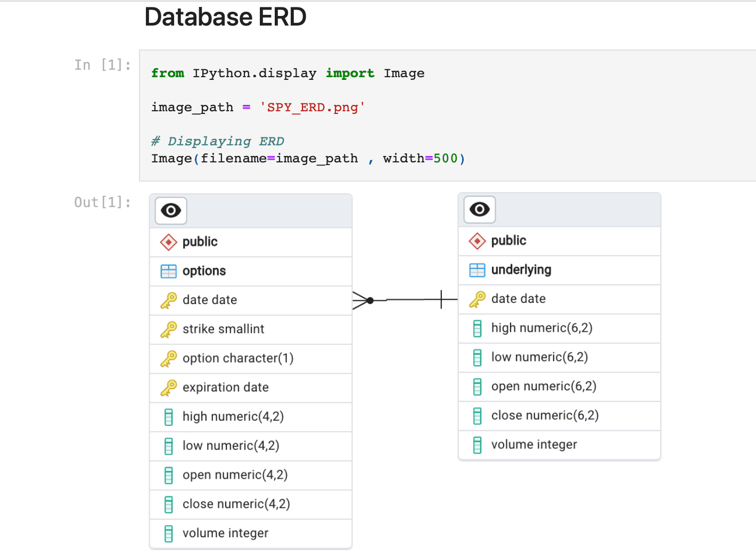This screenshot has height=558, width=756.
Task: Click the 'underlying' table name
Action: (521, 270)
